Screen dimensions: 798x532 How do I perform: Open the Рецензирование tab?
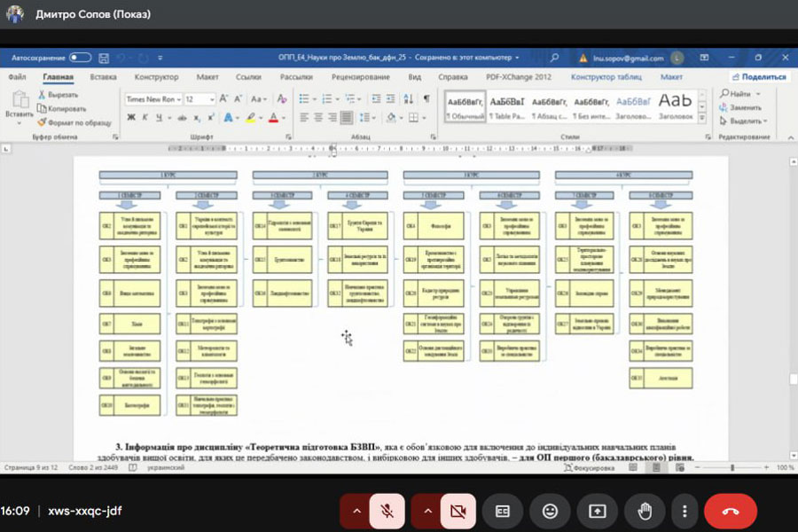[x=361, y=77]
